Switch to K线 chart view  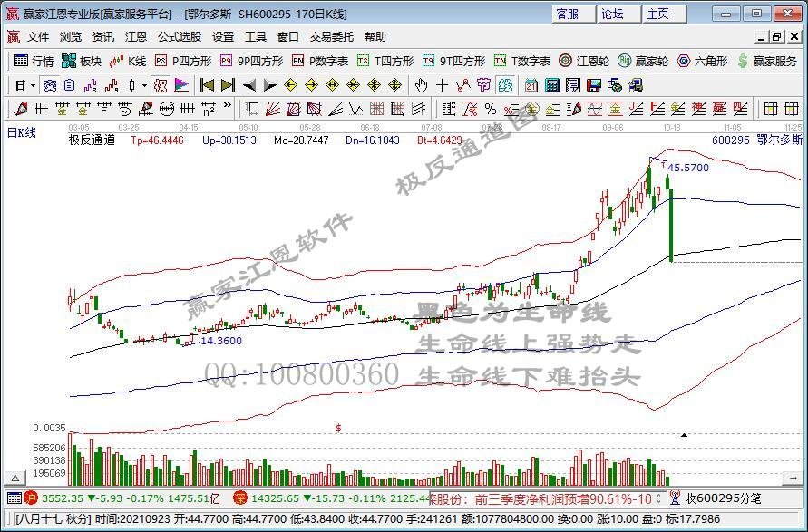tap(128, 62)
